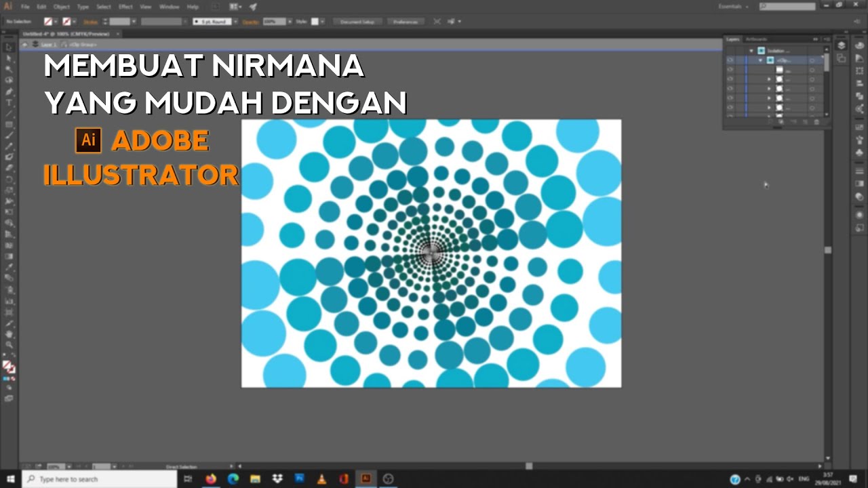This screenshot has height=488, width=868.
Task: Open the Effect menu
Action: coord(125,7)
